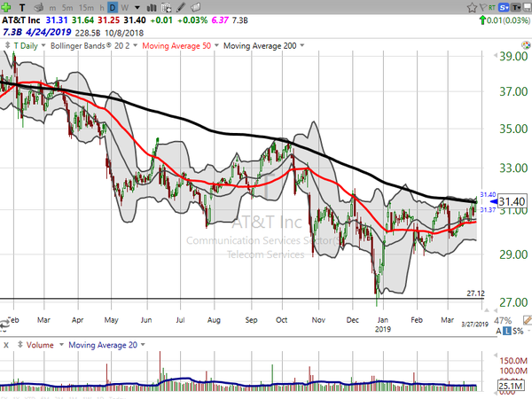
Task: Open the Bollinger Bands 20 2 settings dropdown
Action: (135, 45)
